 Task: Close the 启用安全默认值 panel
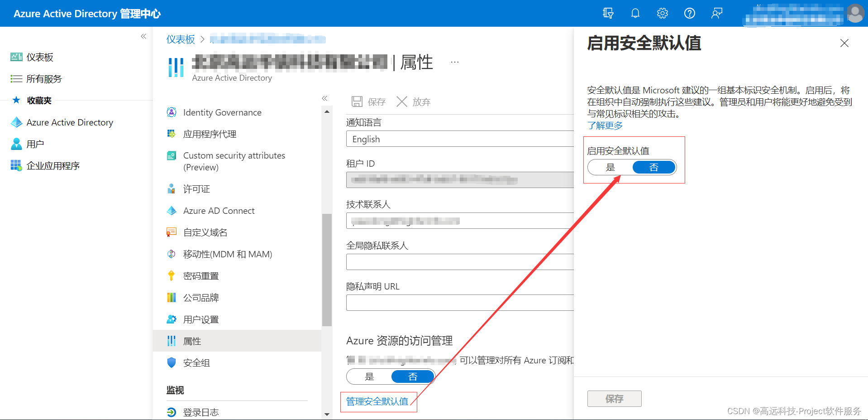coord(844,43)
